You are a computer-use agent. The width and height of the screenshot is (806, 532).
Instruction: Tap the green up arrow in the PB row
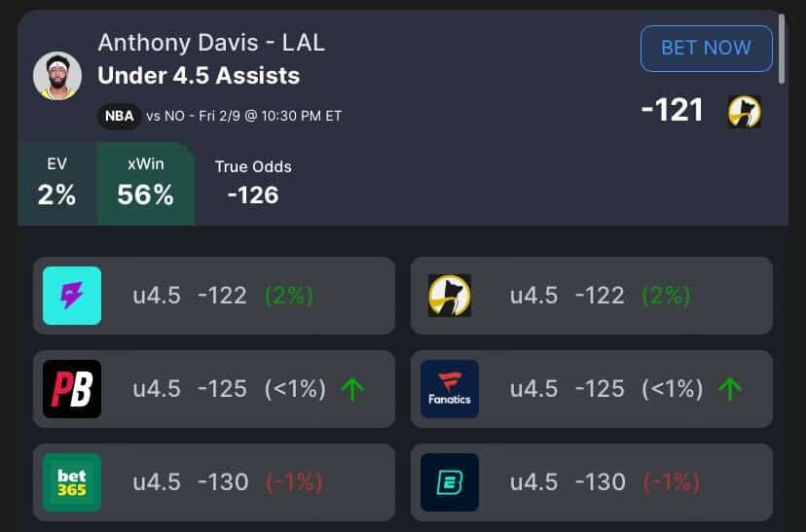pos(352,389)
